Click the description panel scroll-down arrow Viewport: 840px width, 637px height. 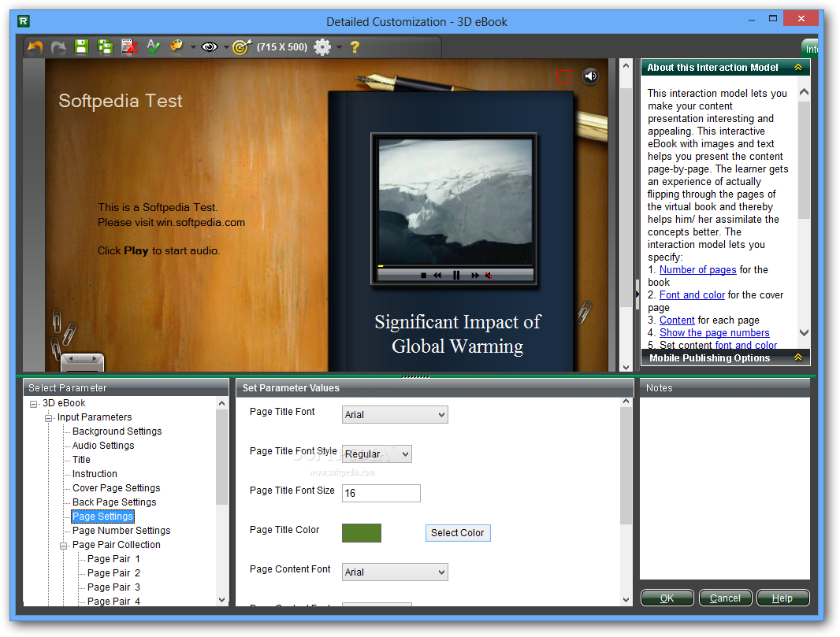pos(804,332)
